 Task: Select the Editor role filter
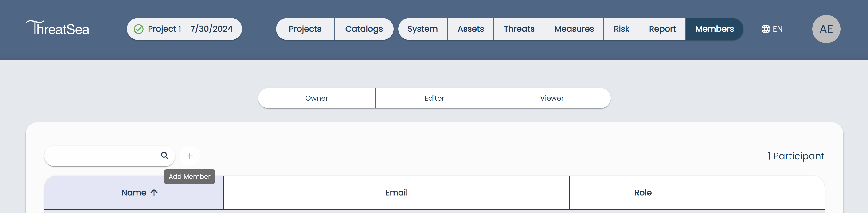coord(434,98)
